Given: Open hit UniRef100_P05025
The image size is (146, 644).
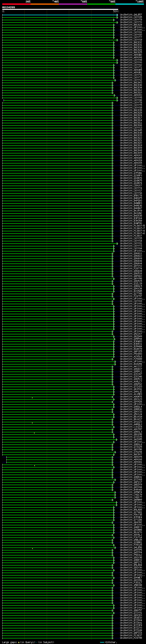Looking at the screenshot, I should click(131, 545).
